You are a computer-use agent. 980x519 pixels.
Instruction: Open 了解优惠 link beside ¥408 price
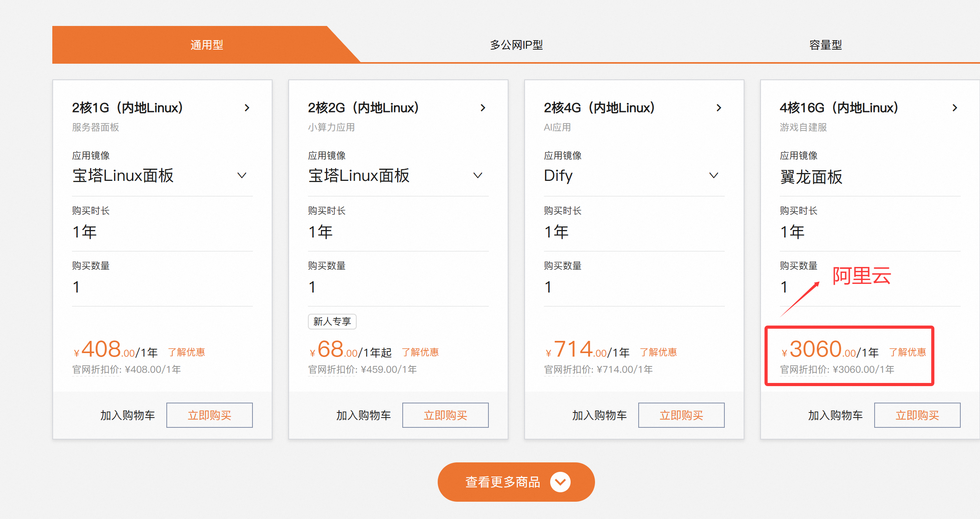[186, 352]
